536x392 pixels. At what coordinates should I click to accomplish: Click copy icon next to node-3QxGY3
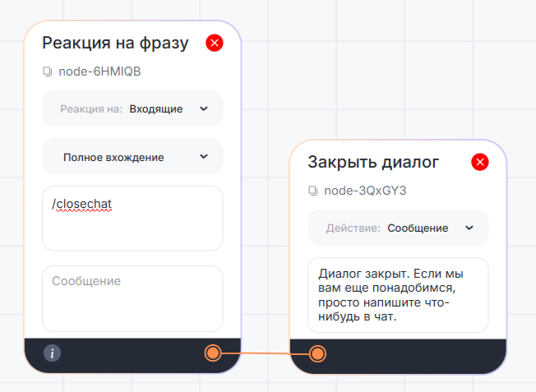pyautogui.click(x=313, y=191)
